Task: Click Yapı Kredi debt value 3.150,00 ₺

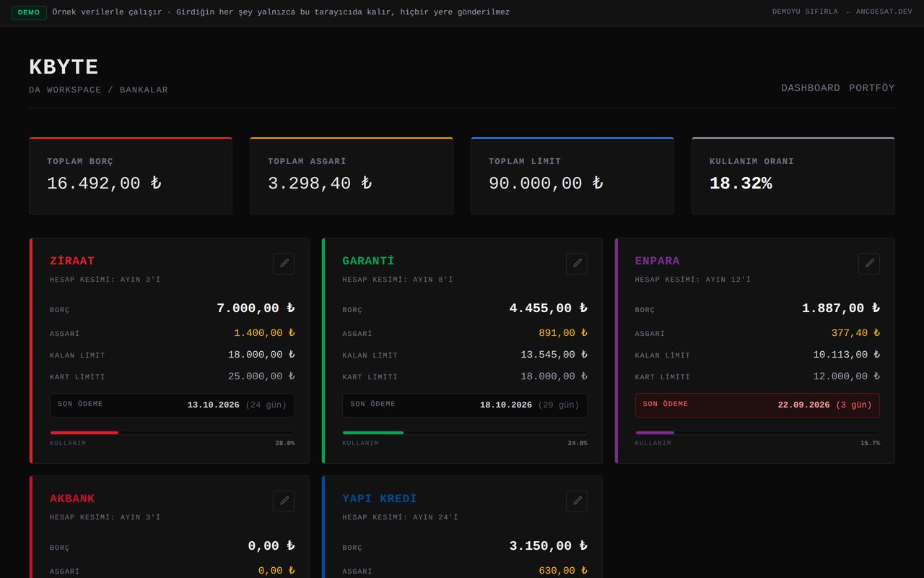Action: 549,546
